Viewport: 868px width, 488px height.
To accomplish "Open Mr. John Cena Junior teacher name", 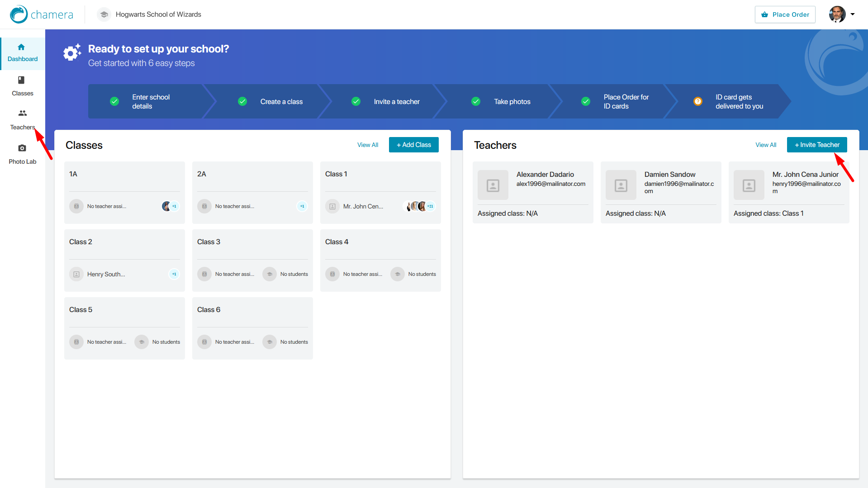I will click(x=806, y=175).
